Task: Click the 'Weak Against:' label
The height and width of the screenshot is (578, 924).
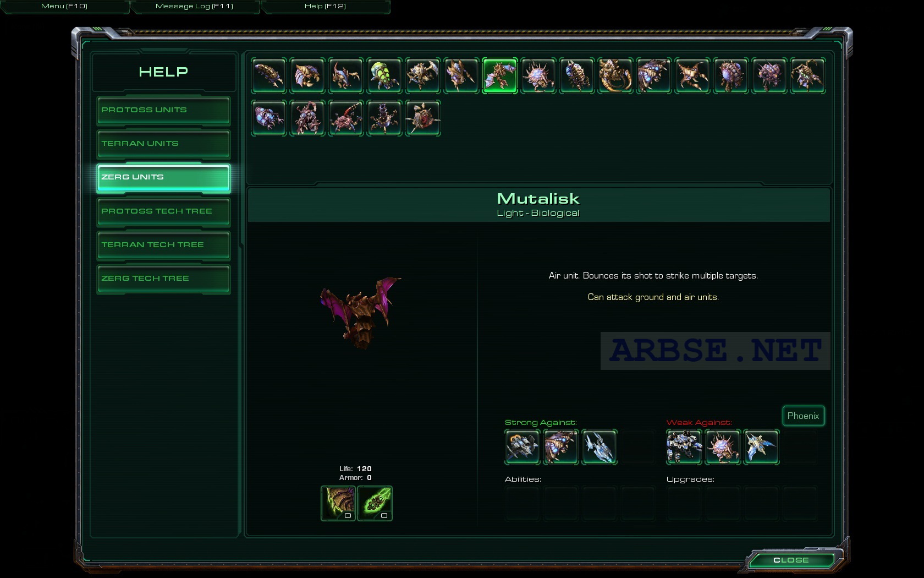Action: coord(699,422)
